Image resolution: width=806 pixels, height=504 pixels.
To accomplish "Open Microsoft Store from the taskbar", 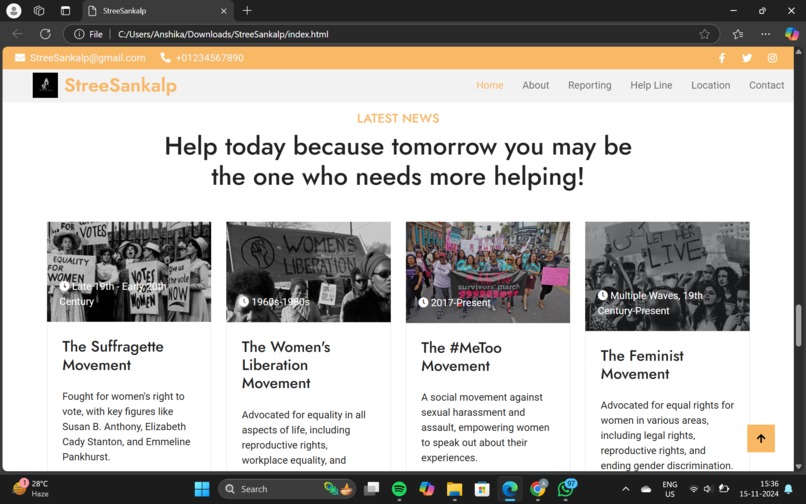I will 482,489.
